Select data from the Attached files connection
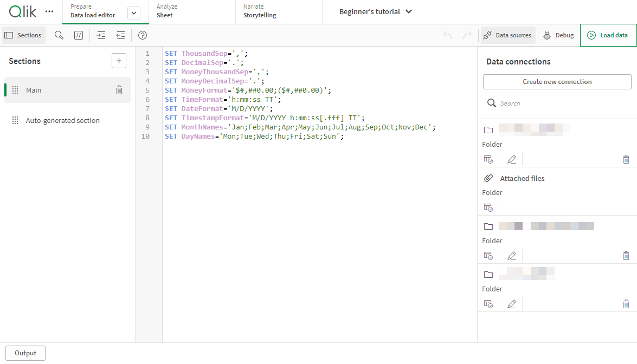Viewport: 637px width, 364px height. [488, 207]
